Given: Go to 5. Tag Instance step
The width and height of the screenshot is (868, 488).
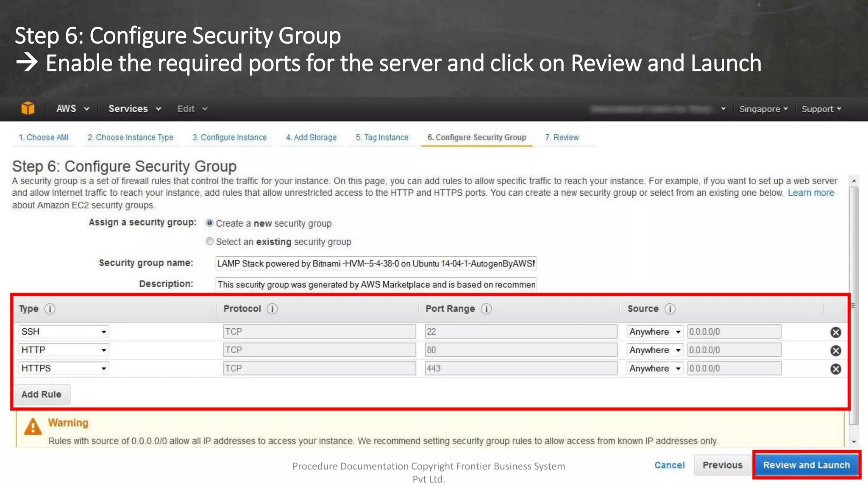Looking at the screenshot, I should tap(382, 137).
